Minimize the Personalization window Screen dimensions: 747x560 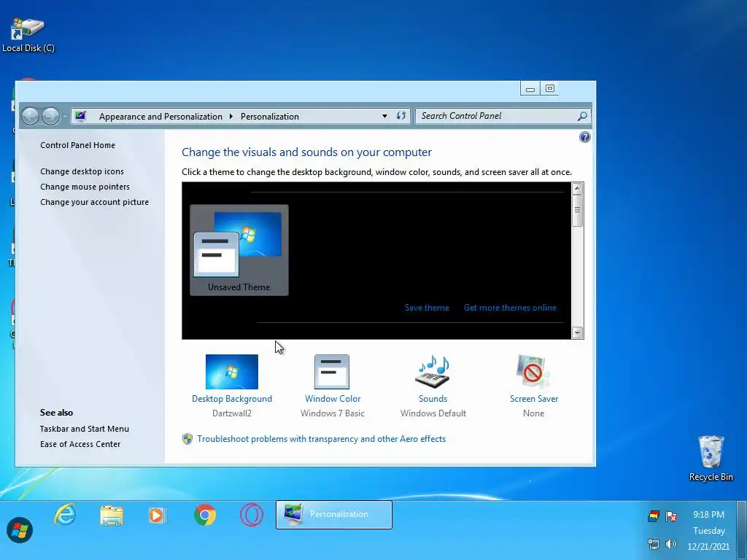pyautogui.click(x=530, y=88)
